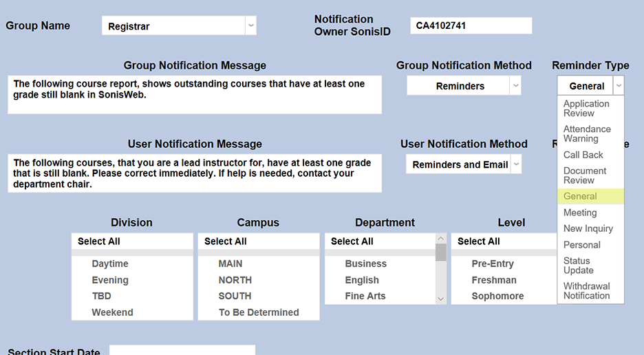Select To Be Determined campus

tap(259, 312)
